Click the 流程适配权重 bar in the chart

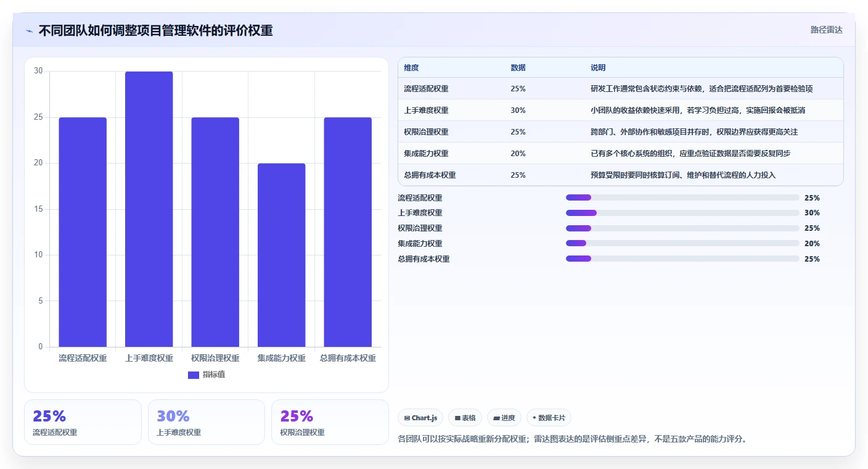83,232
